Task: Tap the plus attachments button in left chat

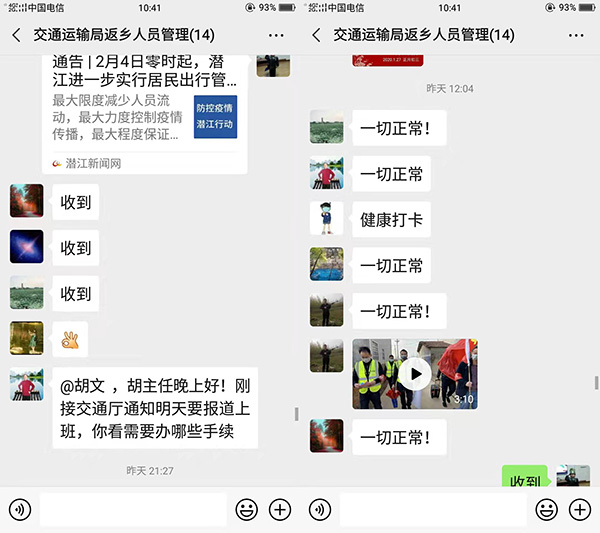Action: pos(280,509)
